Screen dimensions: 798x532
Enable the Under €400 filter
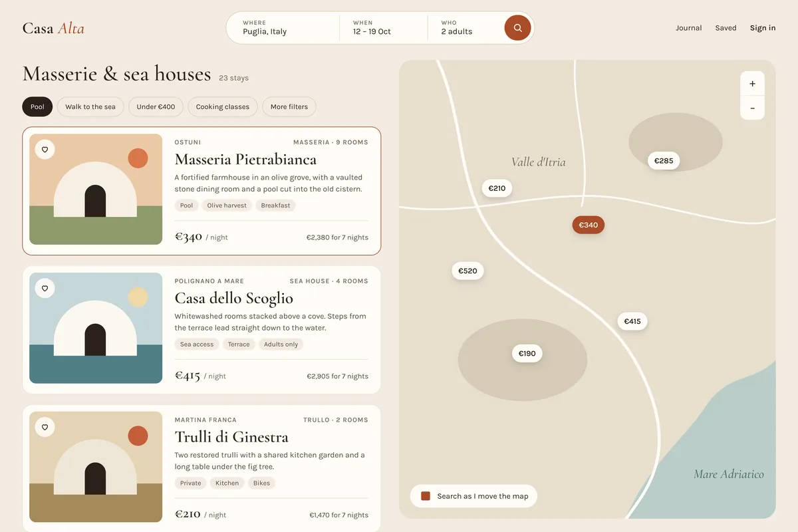pos(156,106)
